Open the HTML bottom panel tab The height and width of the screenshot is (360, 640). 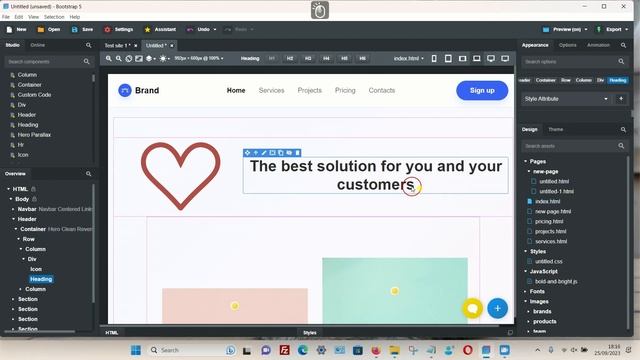[111, 333]
